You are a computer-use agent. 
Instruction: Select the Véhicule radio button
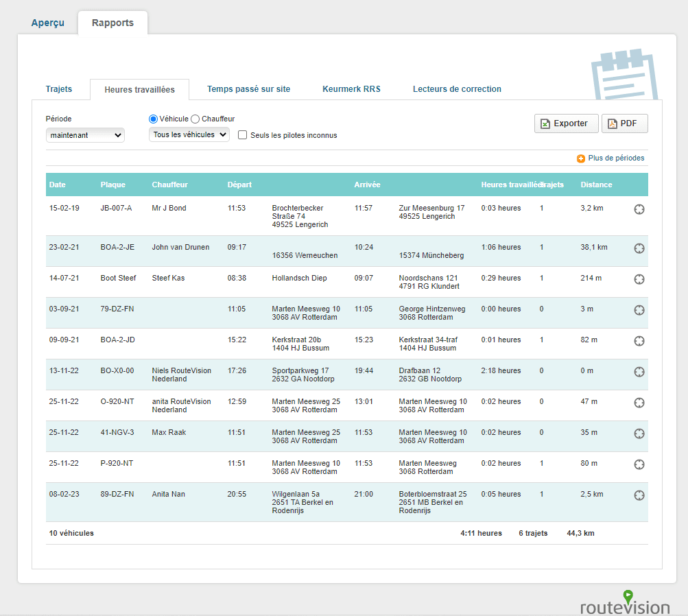click(154, 119)
